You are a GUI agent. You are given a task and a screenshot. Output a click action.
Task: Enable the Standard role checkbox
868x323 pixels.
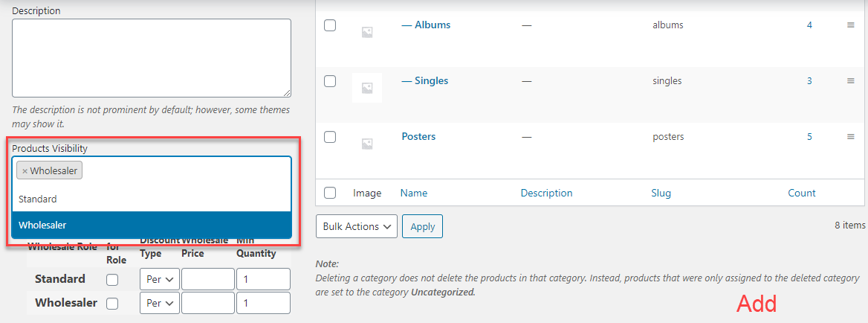click(112, 280)
